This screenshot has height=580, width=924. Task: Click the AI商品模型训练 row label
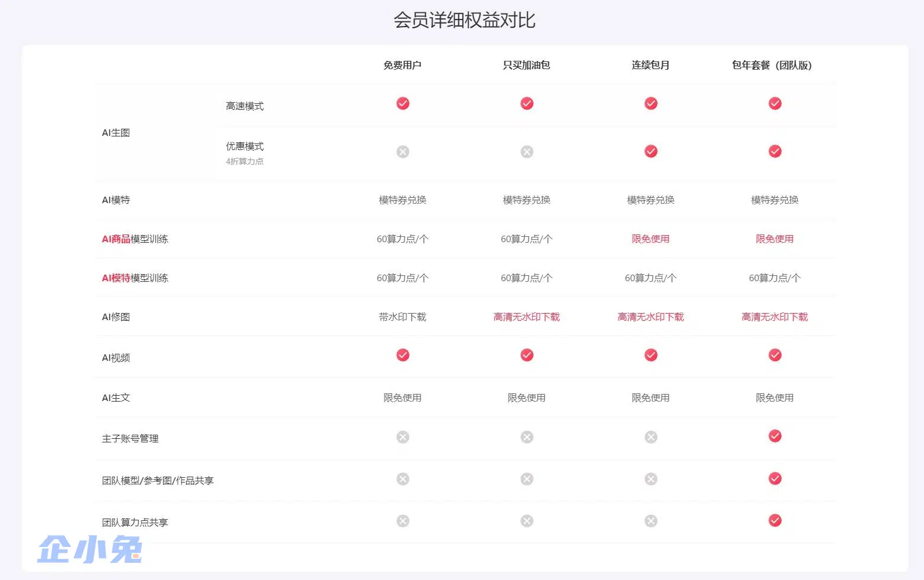pyautogui.click(x=135, y=239)
